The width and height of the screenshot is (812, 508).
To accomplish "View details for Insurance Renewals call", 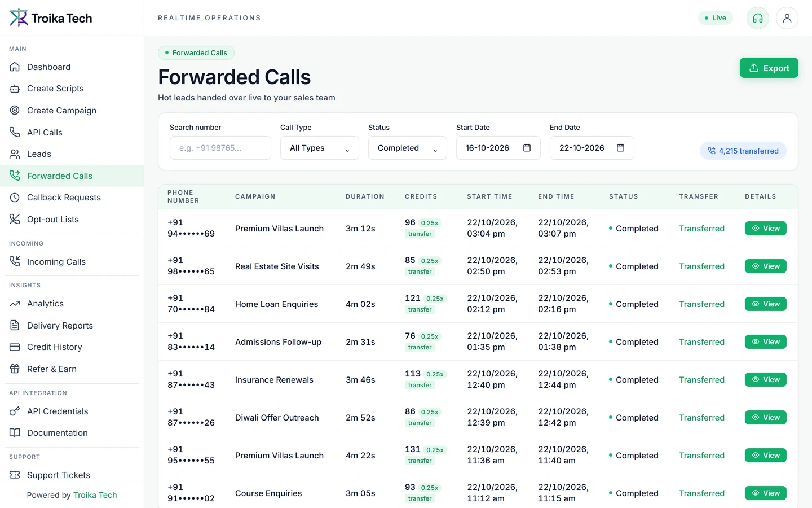I will 766,379.
